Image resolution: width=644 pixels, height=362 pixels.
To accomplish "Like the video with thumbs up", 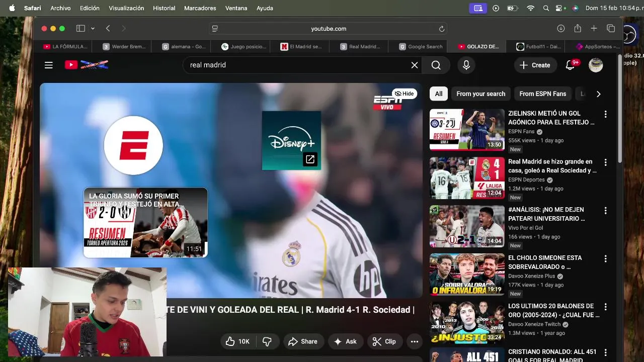I will point(237,341).
